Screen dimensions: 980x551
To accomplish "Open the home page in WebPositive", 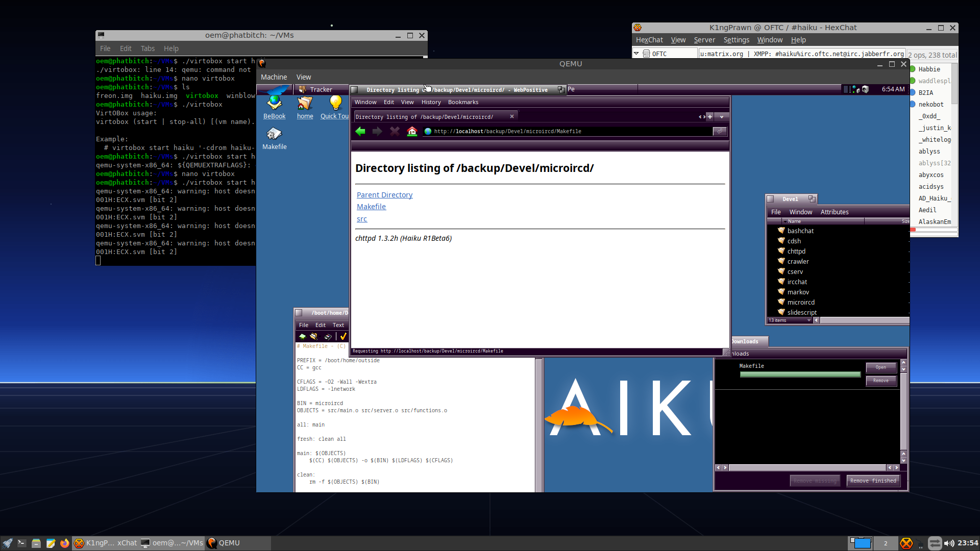I will tap(412, 132).
